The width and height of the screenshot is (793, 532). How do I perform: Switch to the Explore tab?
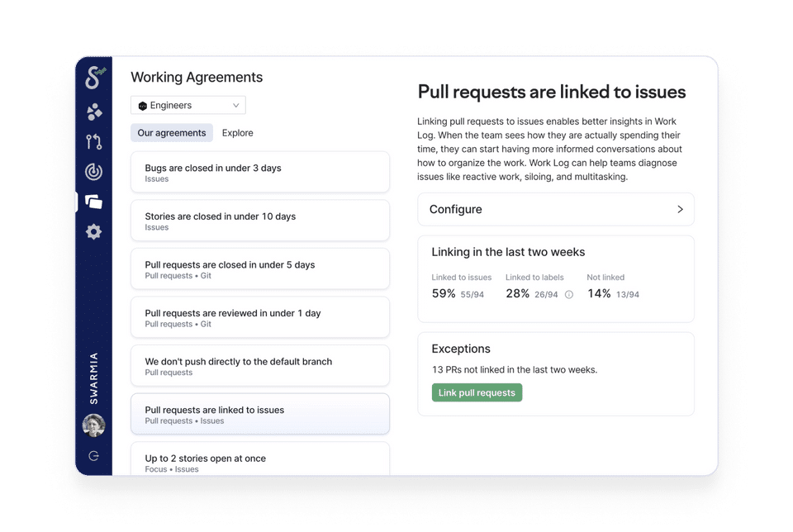click(x=238, y=133)
